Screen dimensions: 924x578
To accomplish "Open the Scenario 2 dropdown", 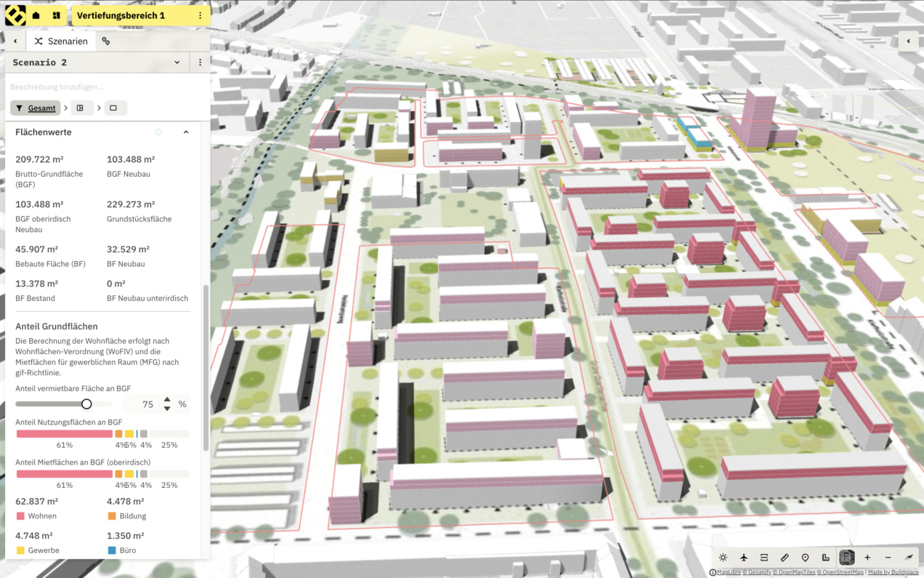I will (177, 63).
